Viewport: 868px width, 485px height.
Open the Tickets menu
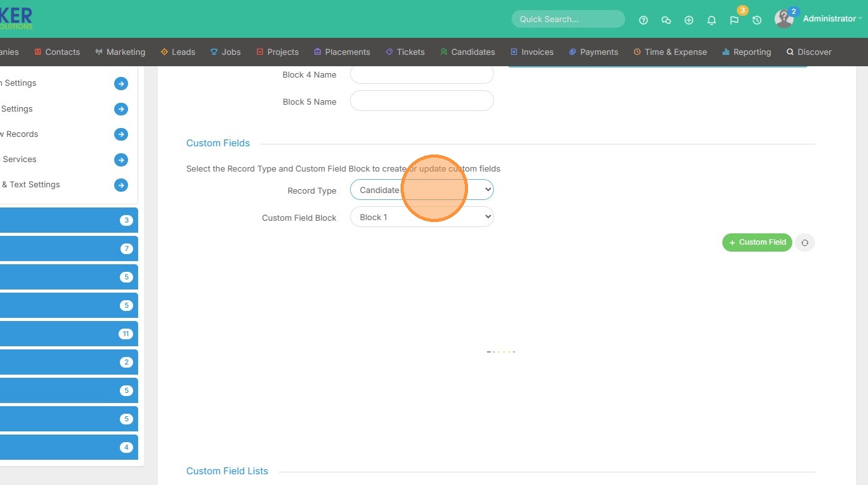405,52
